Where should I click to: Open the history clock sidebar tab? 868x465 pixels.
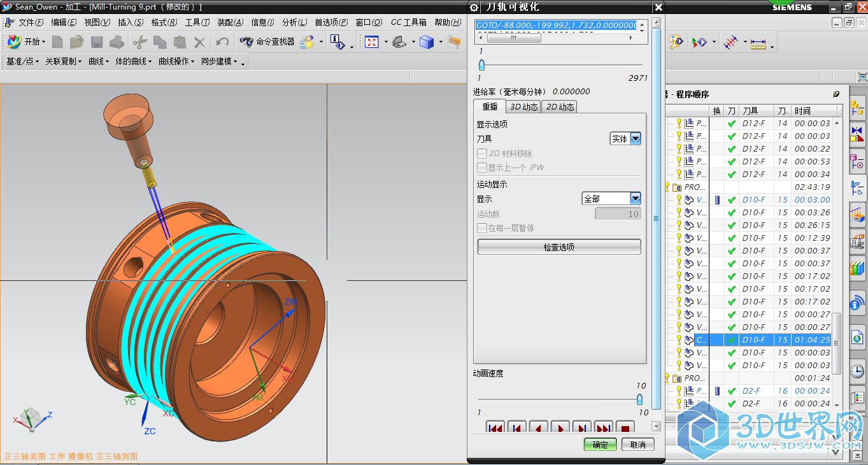coord(857,371)
